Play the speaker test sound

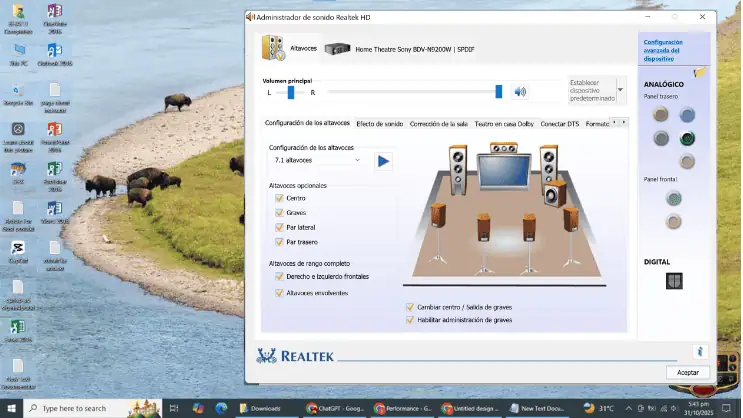[x=383, y=161]
